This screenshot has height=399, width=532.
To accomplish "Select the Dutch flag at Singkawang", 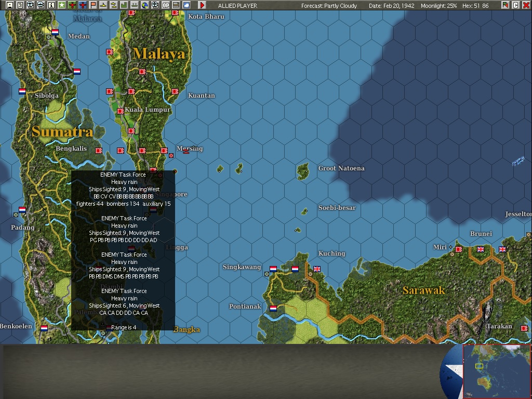I will [273, 269].
